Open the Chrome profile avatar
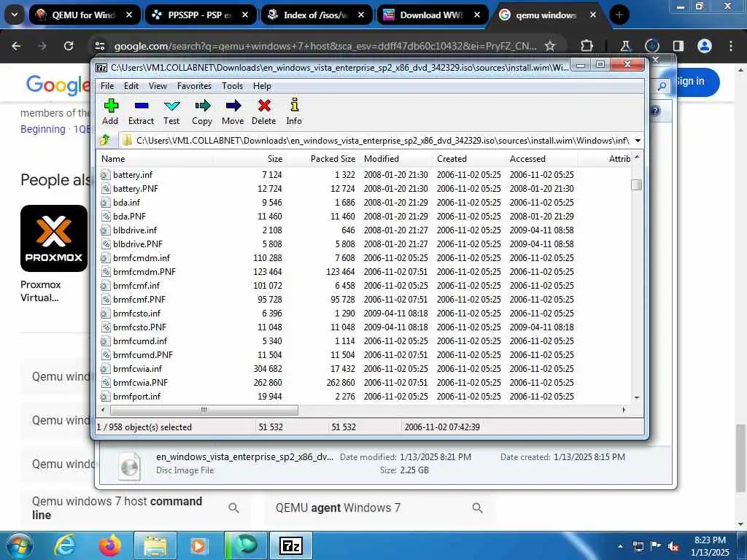The height and width of the screenshot is (560, 747). (x=705, y=46)
